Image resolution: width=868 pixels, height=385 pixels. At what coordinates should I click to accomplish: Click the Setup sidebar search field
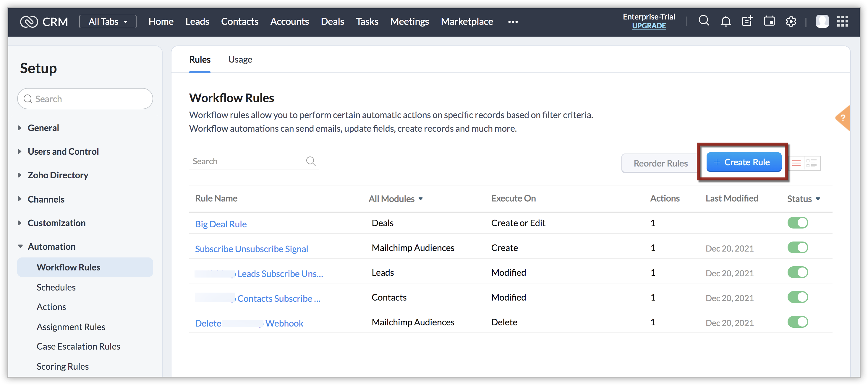[x=85, y=99]
